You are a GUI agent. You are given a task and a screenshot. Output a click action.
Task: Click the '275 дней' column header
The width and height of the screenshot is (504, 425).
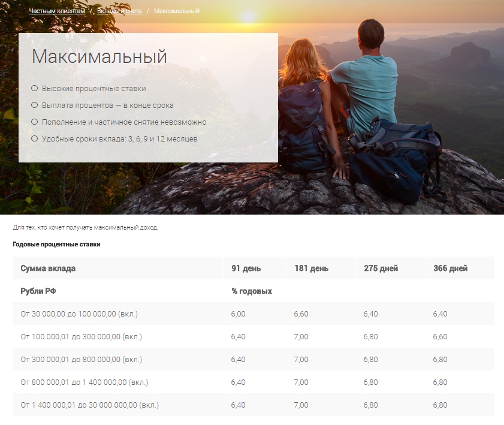(x=381, y=269)
